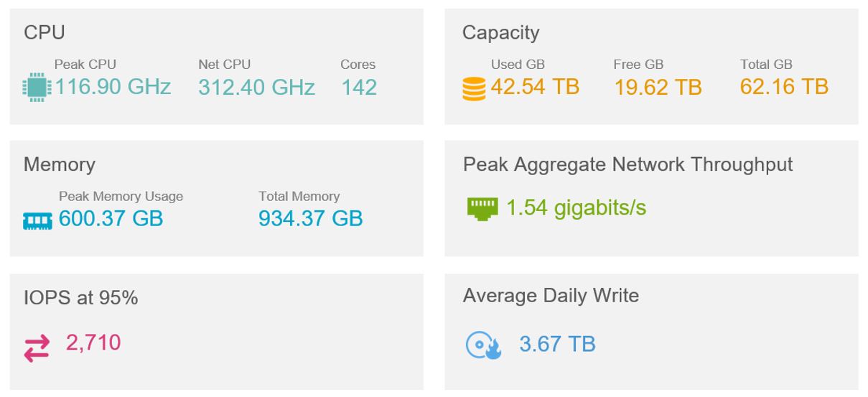The image size is (868, 397).
Task: Click the Capacity panel heading
Action: click(x=501, y=33)
